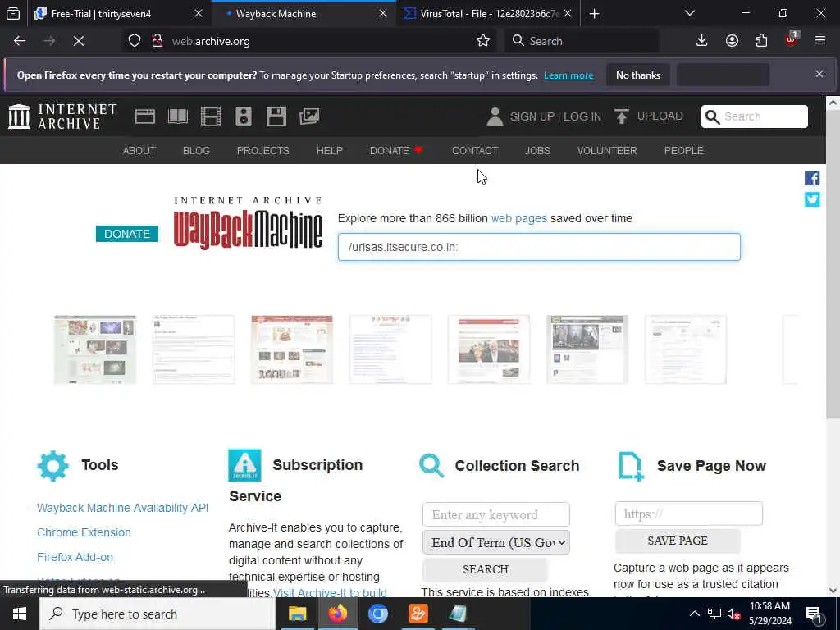This screenshot has height=630, width=840.
Task: Click the Collection Search magnifier icon
Action: point(431,466)
